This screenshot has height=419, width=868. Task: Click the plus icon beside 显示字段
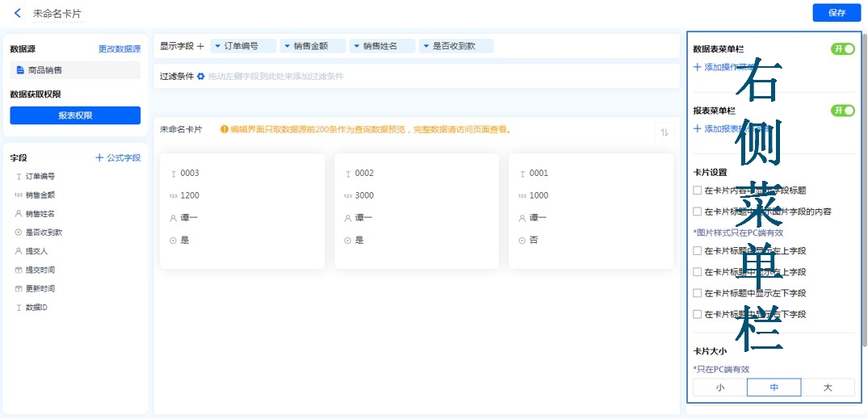point(201,46)
